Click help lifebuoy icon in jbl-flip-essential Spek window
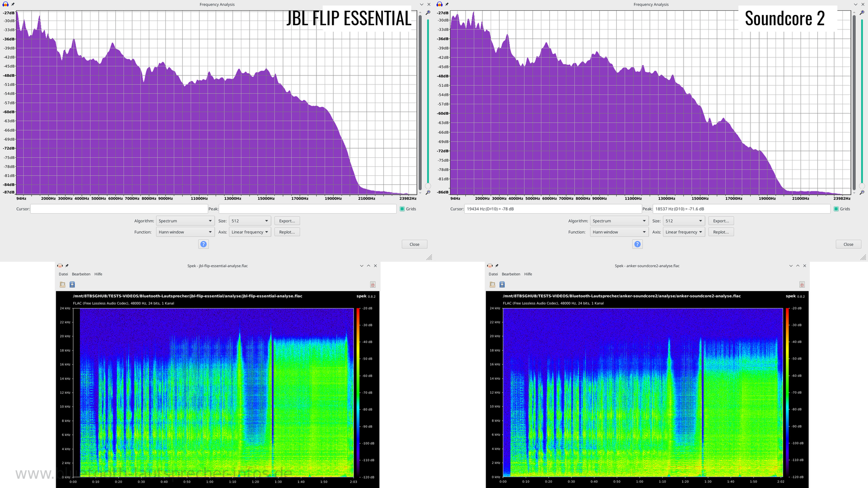 tap(373, 284)
